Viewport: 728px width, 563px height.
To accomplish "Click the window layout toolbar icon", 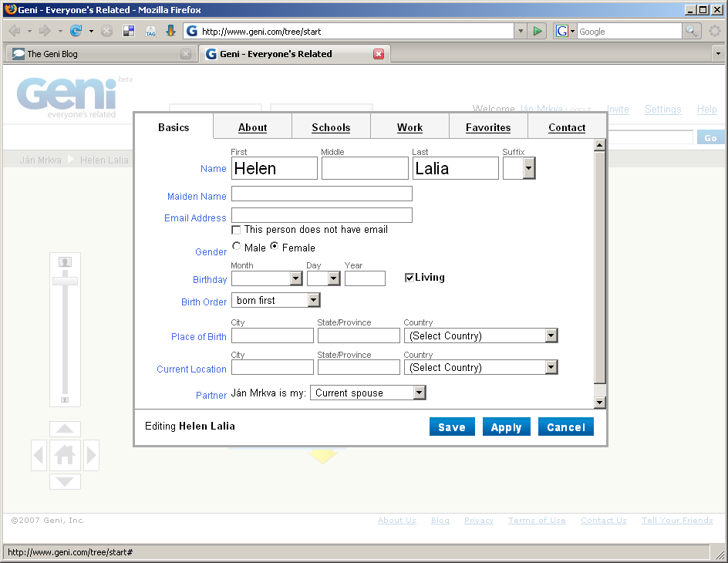I will click(129, 31).
